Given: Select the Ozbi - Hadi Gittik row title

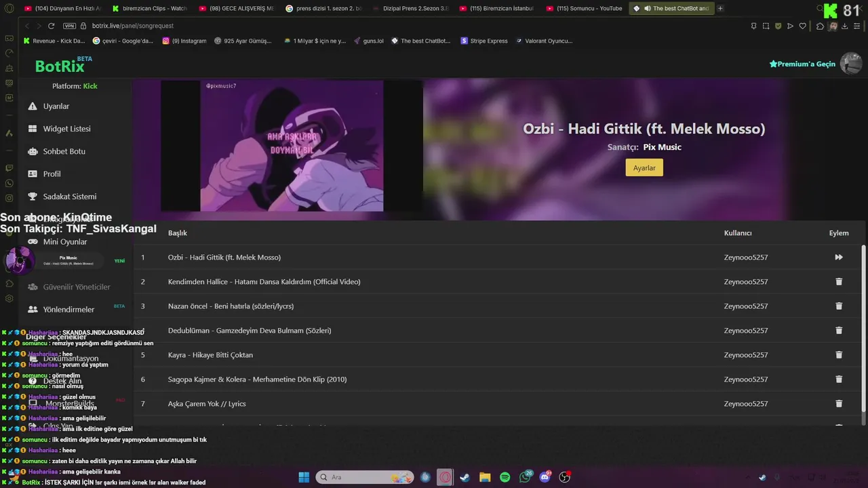Looking at the screenshot, I should click(224, 257).
